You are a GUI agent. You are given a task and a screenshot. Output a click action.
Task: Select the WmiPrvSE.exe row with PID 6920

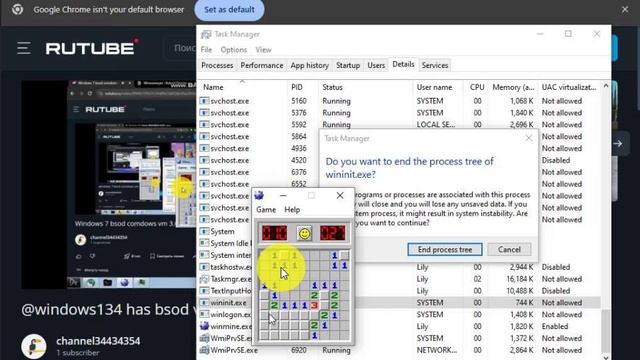click(399, 350)
